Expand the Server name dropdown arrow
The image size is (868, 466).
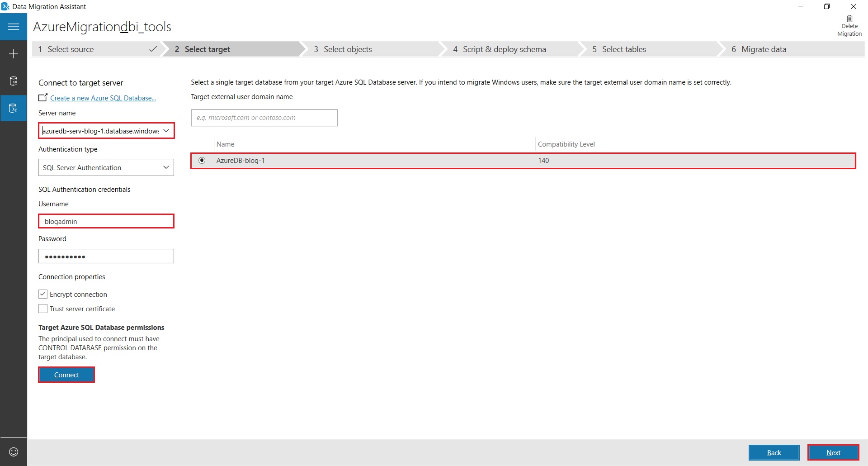(166, 131)
